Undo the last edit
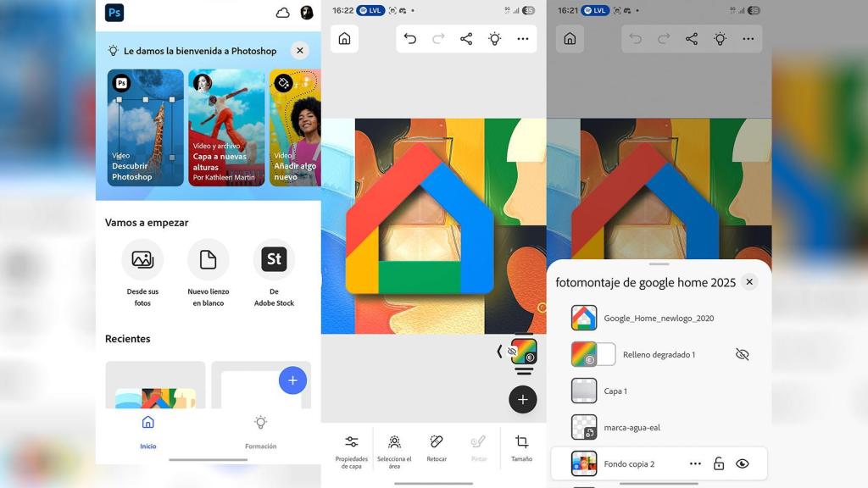 pos(409,38)
